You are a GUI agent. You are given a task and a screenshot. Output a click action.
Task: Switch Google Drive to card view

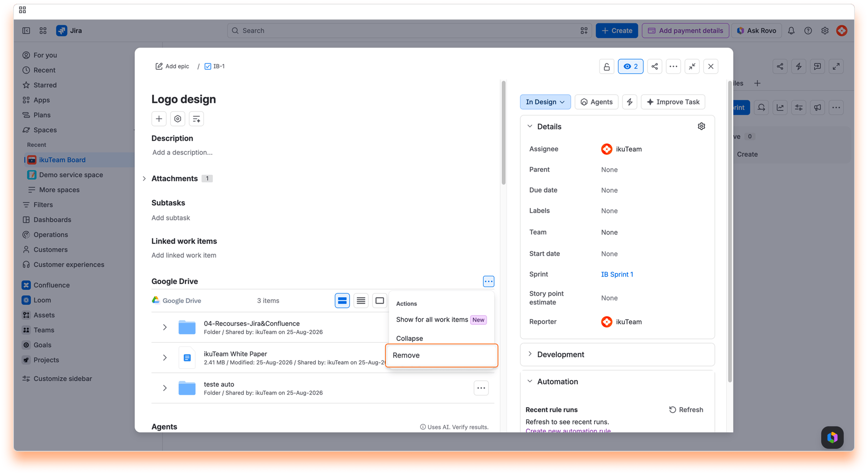[342, 301]
